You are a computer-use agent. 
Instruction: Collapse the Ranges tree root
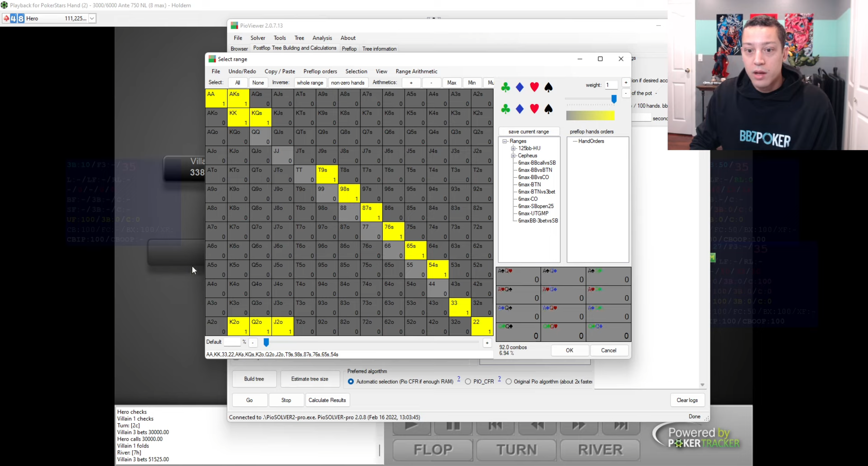pyautogui.click(x=505, y=141)
